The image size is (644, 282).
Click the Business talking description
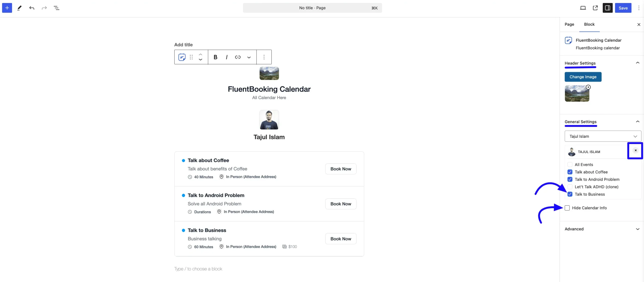[205, 239]
